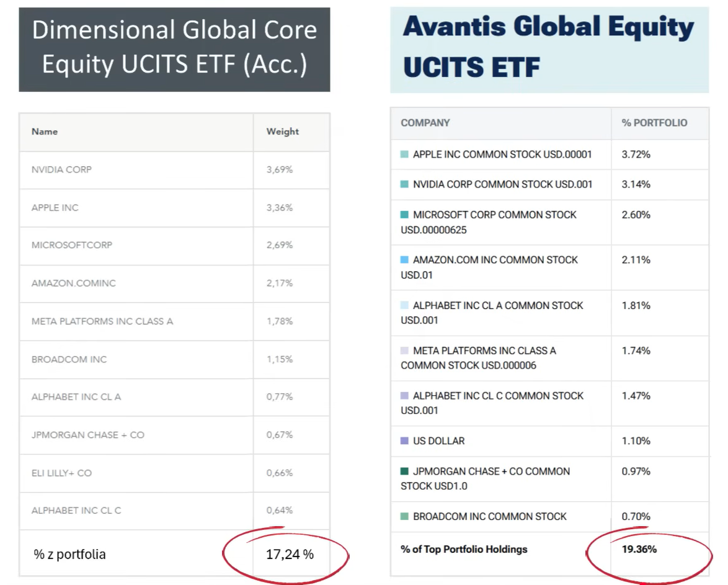Select the AMAZON.COMINC row
The height and width of the screenshot is (585, 728).
coord(175,284)
